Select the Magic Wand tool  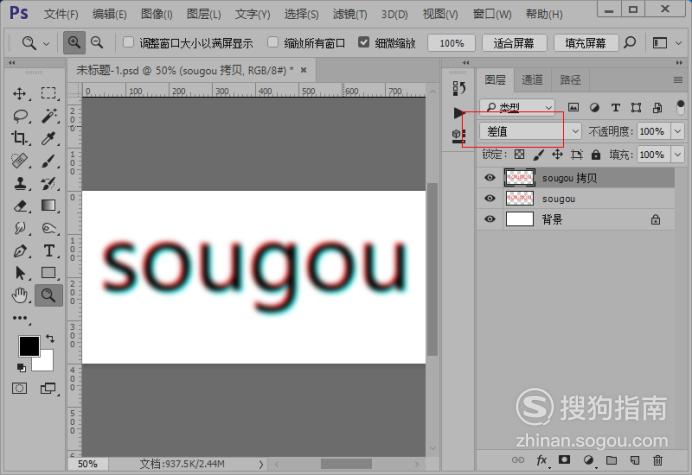tap(49, 116)
